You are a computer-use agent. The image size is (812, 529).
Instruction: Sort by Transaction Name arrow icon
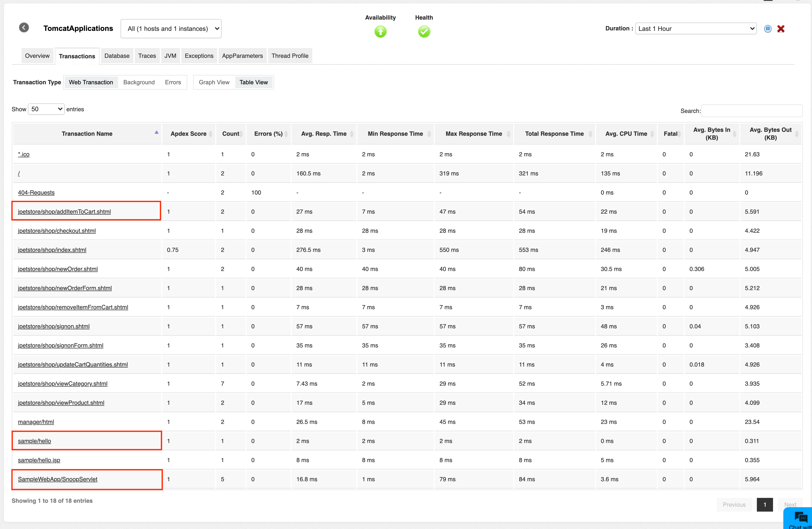pyautogui.click(x=157, y=132)
